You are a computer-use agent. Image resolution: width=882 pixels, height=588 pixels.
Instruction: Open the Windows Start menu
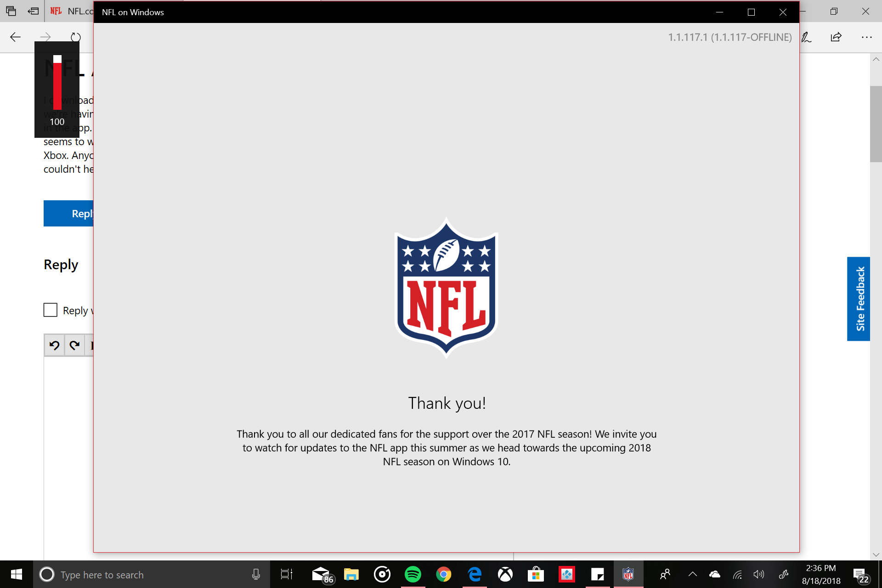point(16,574)
